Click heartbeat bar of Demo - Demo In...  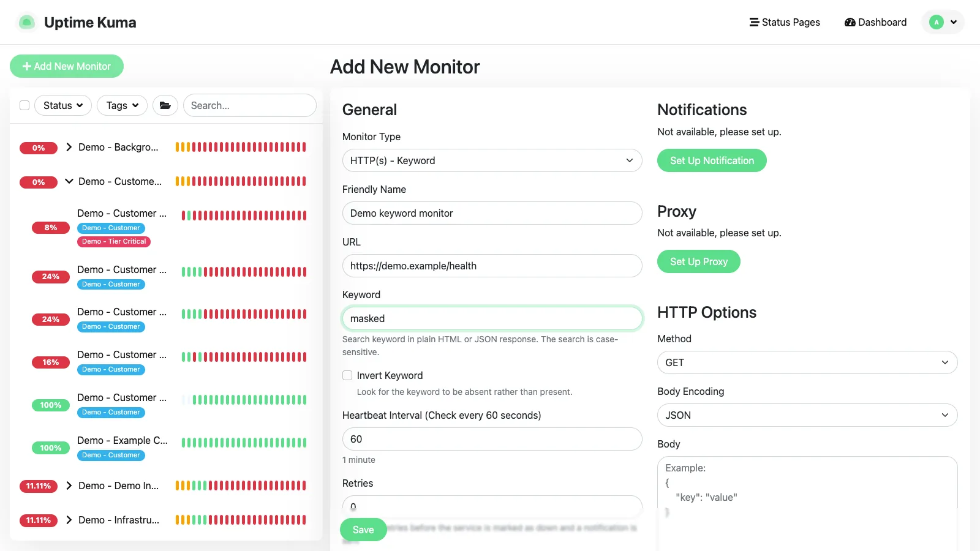pyautogui.click(x=241, y=485)
